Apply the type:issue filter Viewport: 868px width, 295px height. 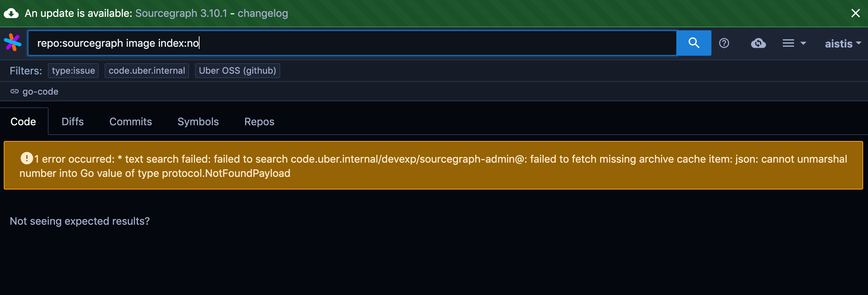(x=73, y=71)
